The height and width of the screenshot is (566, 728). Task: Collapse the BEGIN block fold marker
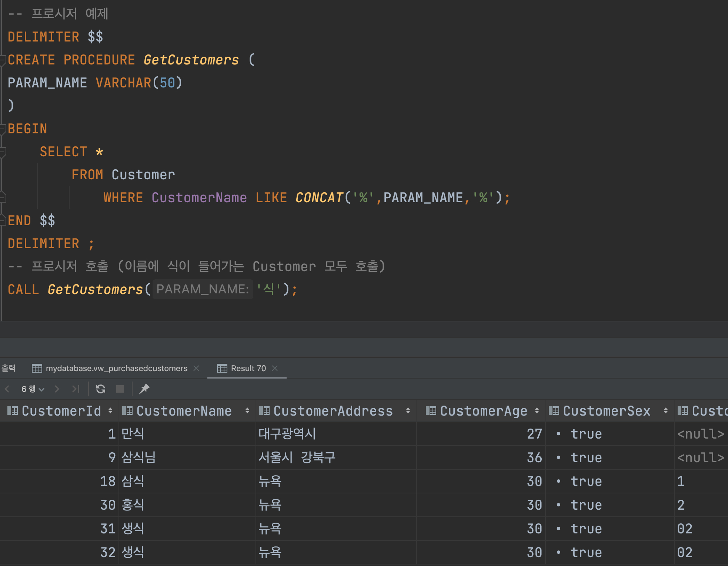[x=3, y=129]
